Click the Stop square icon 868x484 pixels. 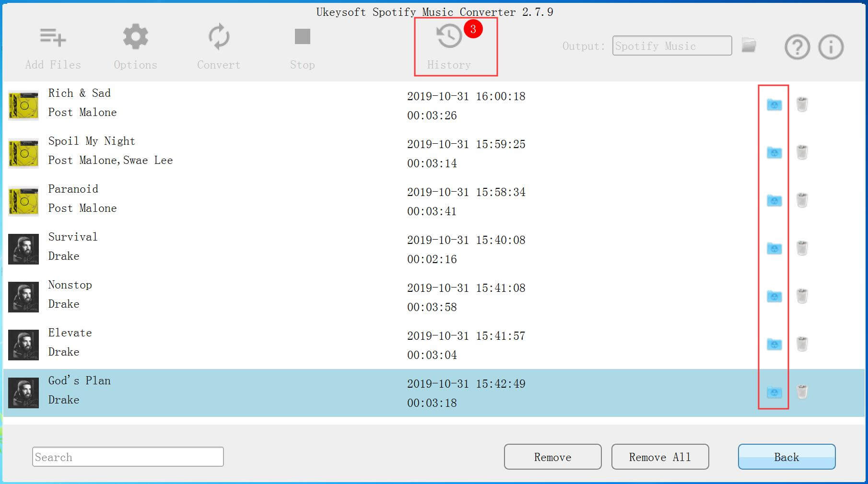(x=302, y=36)
